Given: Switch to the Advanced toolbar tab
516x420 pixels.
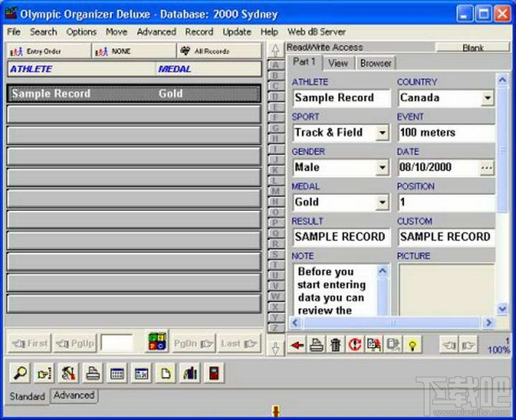Looking at the screenshot, I should [74, 395].
